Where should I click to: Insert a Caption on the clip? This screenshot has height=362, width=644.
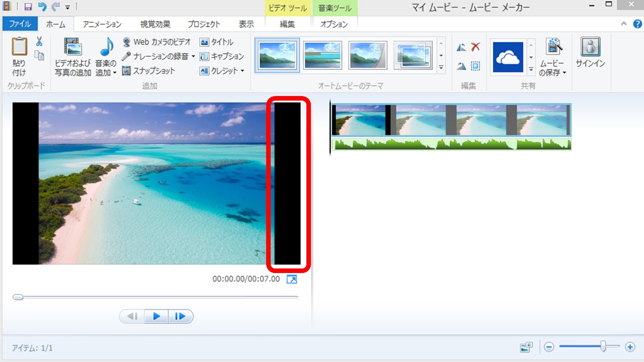coord(221,56)
